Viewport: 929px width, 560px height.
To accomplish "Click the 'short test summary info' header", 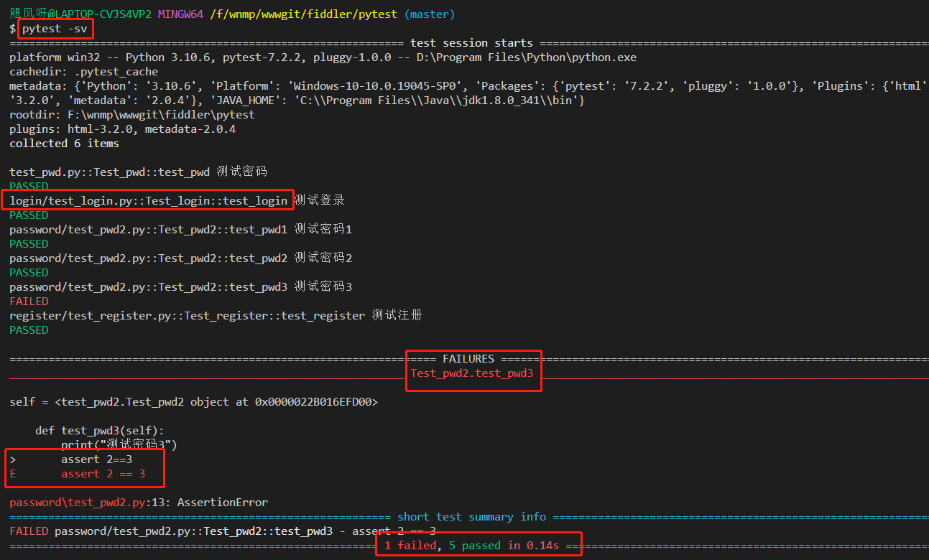I will [x=471, y=517].
